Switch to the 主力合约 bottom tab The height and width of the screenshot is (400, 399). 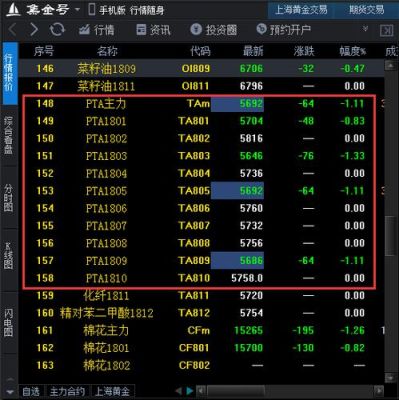pyautogui.click(x=67, y=392)
